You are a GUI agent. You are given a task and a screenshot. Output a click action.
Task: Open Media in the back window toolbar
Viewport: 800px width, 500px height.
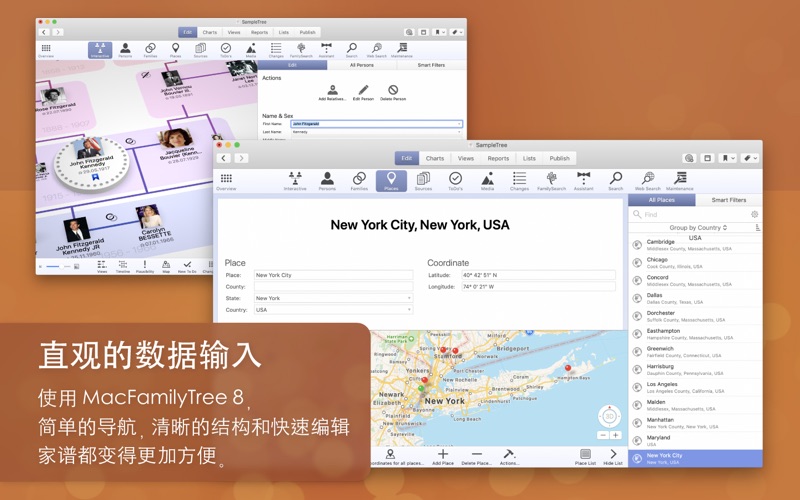point(251,50)
